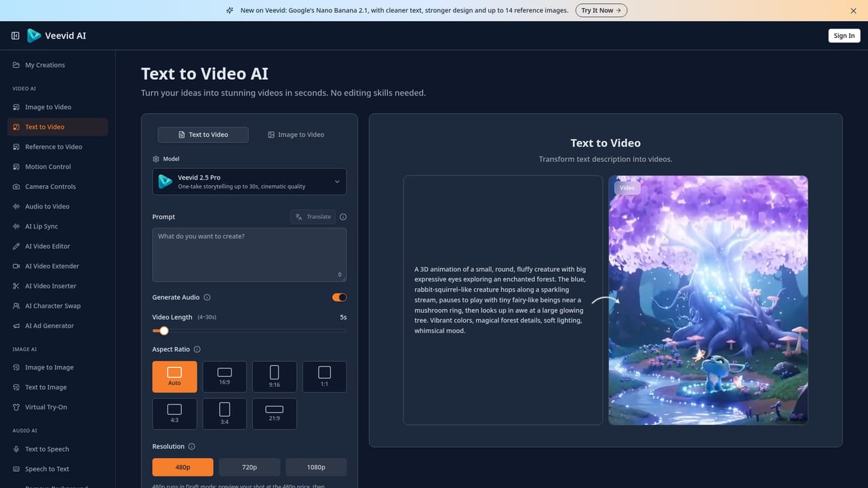Open Reference to Video tool
Screen dimensions: 868x488
58,147
